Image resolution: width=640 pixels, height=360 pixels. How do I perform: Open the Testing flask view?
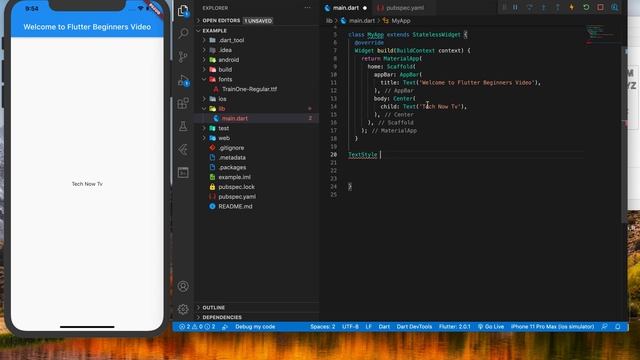183,126
